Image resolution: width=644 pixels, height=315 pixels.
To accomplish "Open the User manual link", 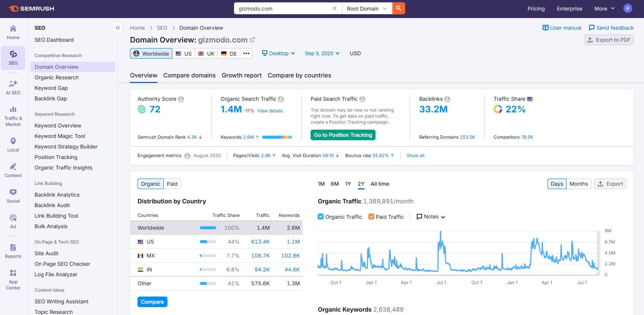I will tap(562, 28).
